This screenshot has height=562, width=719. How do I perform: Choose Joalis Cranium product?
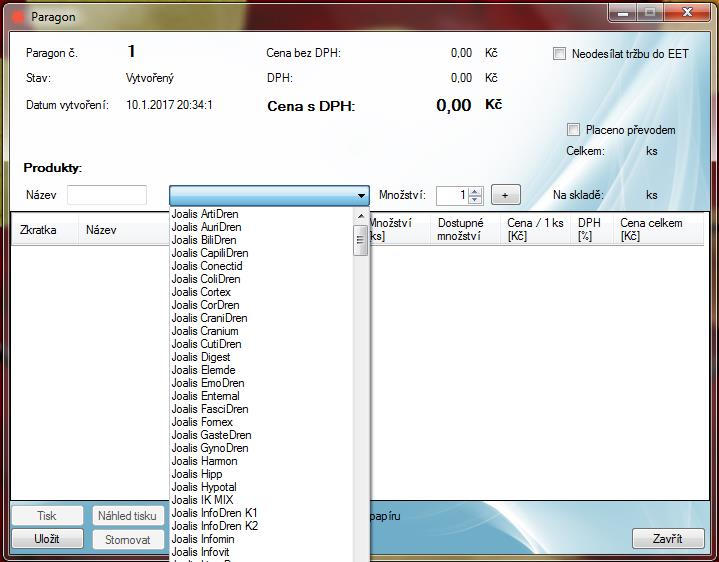(x=261, y=331)
